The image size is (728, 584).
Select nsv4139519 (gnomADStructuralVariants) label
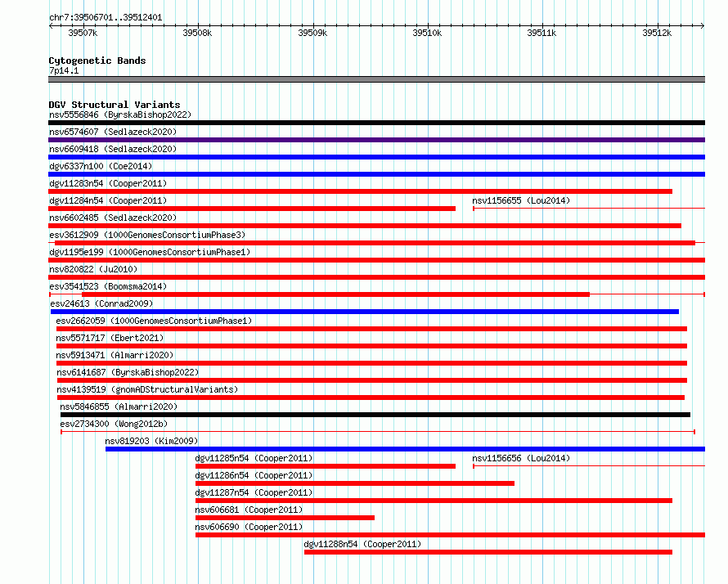[x=147, y=389]
